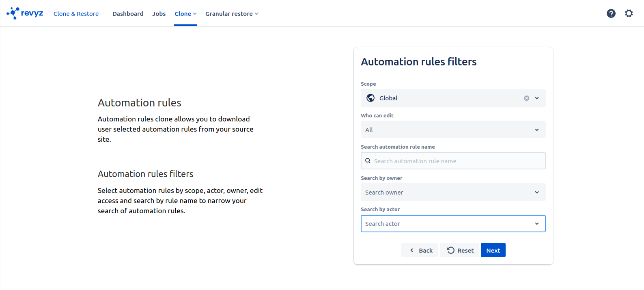This screenshot has height=290, width=644.
Task: Open the Granular restore menu
Action: (231, 14)
